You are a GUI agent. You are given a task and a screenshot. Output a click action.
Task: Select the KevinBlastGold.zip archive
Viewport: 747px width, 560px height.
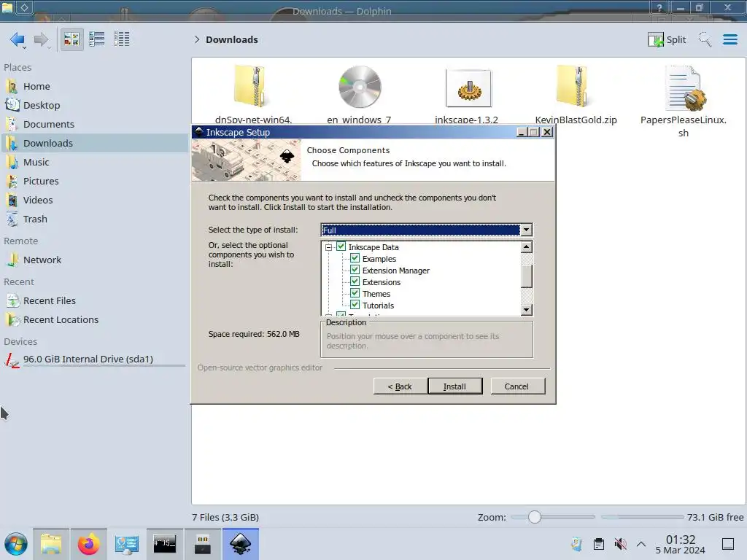(x=576, y=95)
